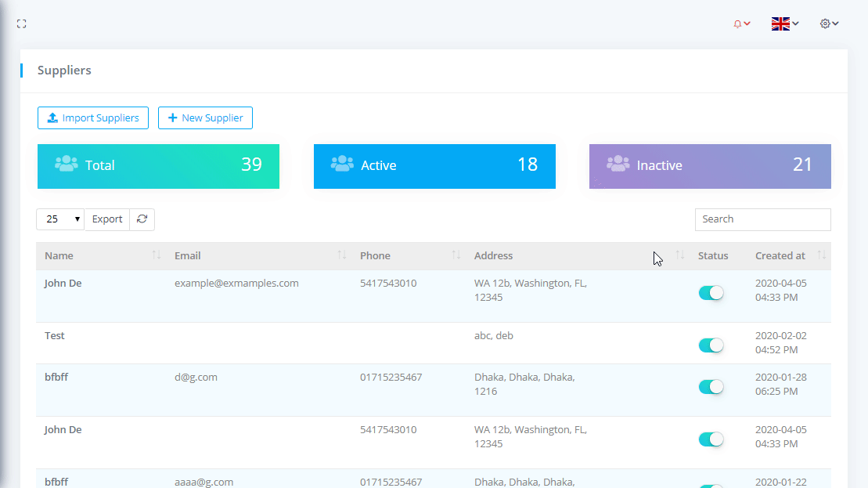The width and height of the screenshot is (868, 488).
Task: Click the refresh table icon
Action: click(x=142, y=219)
